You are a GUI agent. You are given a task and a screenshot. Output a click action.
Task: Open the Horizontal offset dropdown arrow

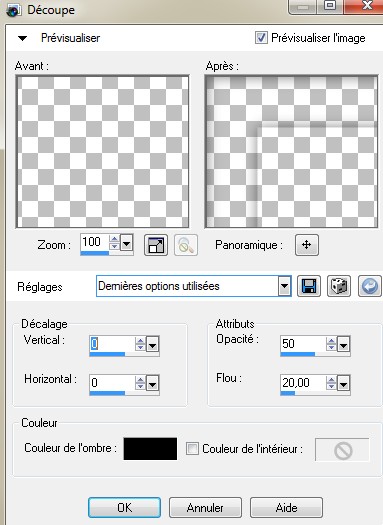152,384
